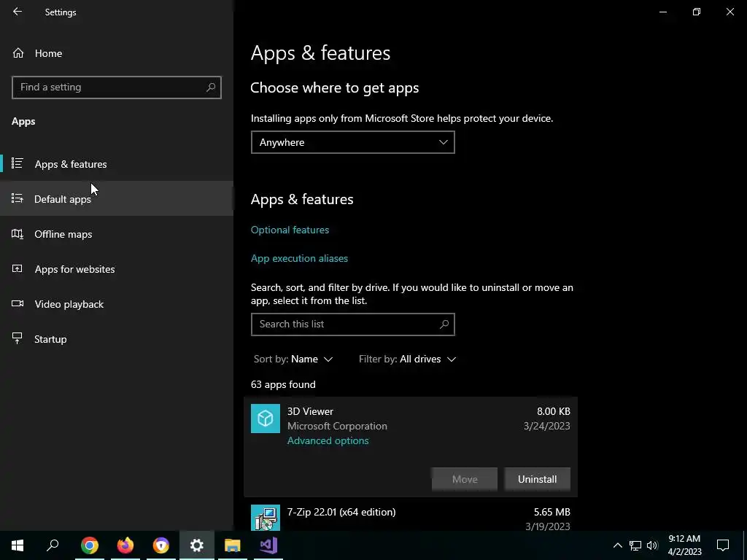Click the Apps & features list icon

coord(18,163)
